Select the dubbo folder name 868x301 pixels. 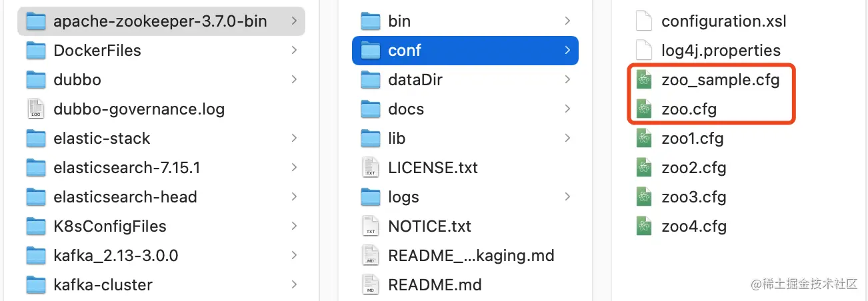77,80
